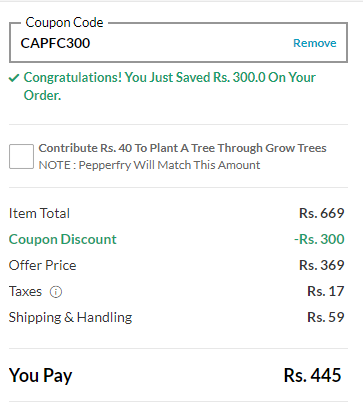Click the Rs. 59 shipping amount

pos(326,317)
